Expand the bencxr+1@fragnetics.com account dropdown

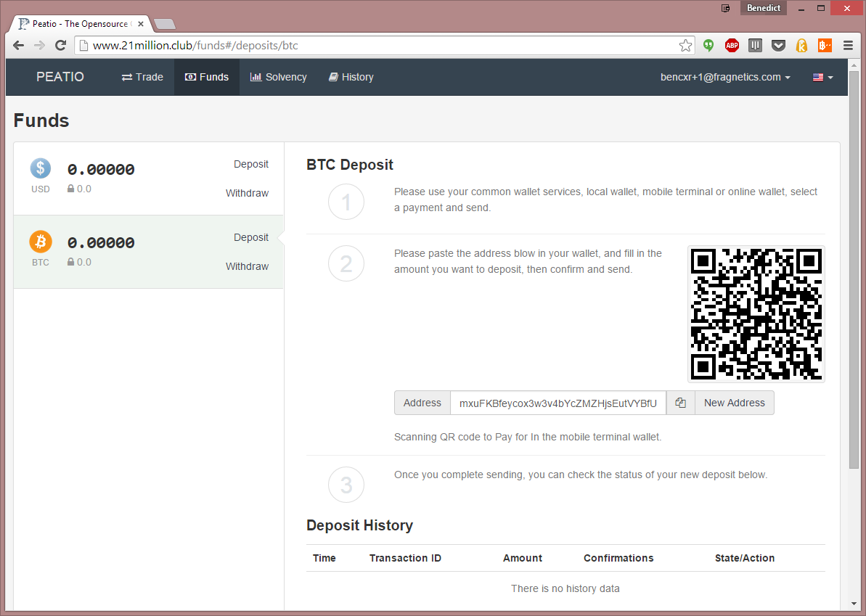[x=725, y=78]
